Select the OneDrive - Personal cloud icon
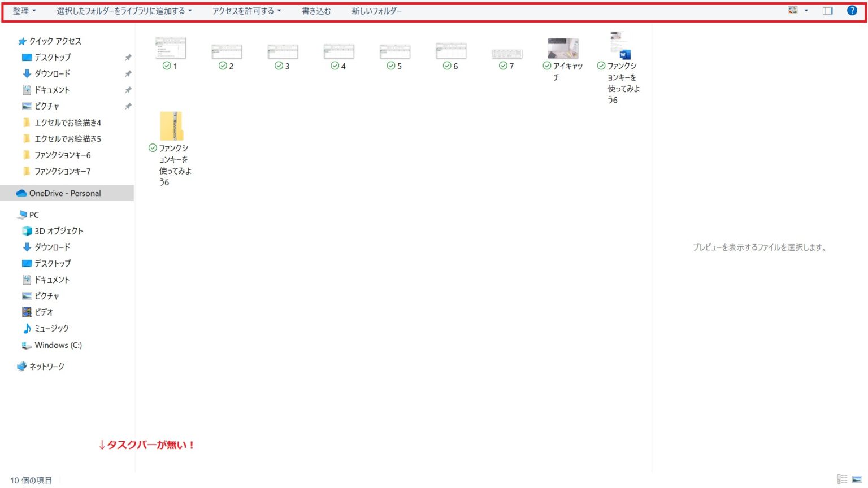The height and width of the screenshot is (488, 868). click(22, 193)
